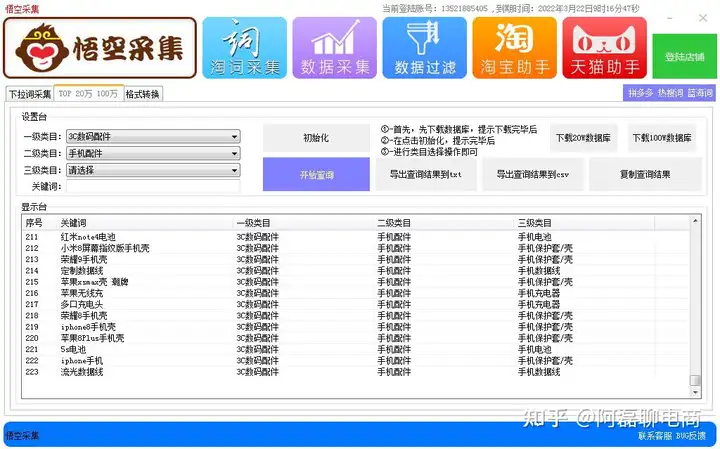Screen dimensions: 720x449
Task: Open the 淘词采集 module
Action: click(x=244, y=48)
